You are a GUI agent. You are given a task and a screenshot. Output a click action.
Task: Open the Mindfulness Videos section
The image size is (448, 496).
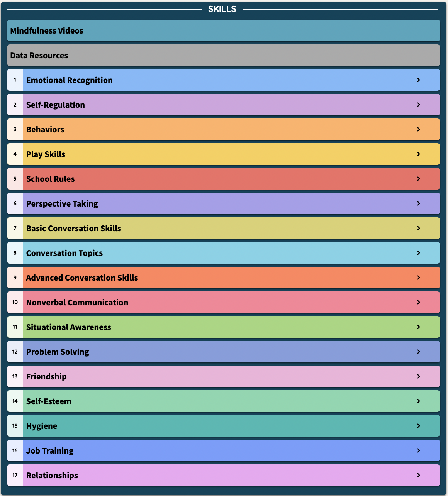pos(224,30)
